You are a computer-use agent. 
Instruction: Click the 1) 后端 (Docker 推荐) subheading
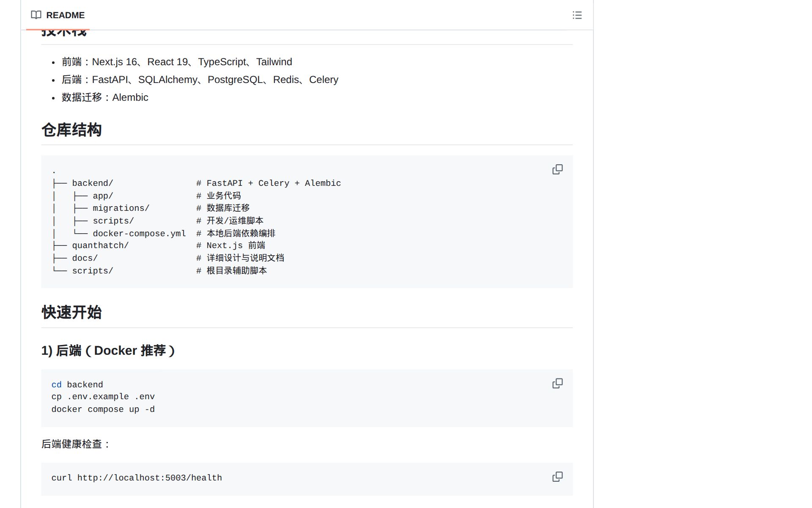click(108, 351)
